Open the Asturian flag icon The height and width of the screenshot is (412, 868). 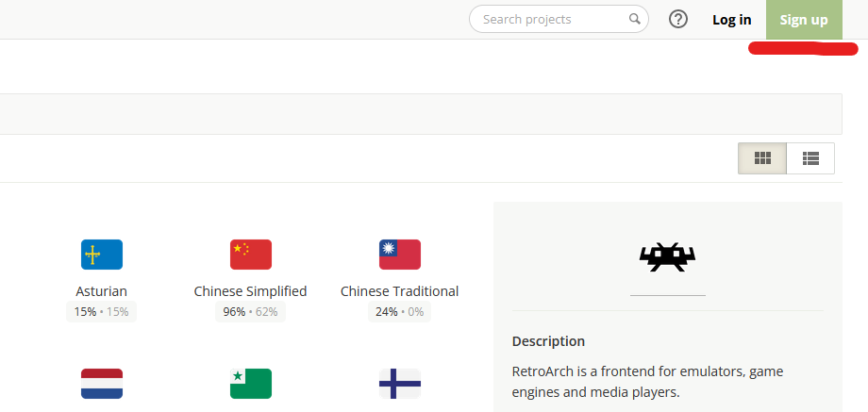point(102,255)
